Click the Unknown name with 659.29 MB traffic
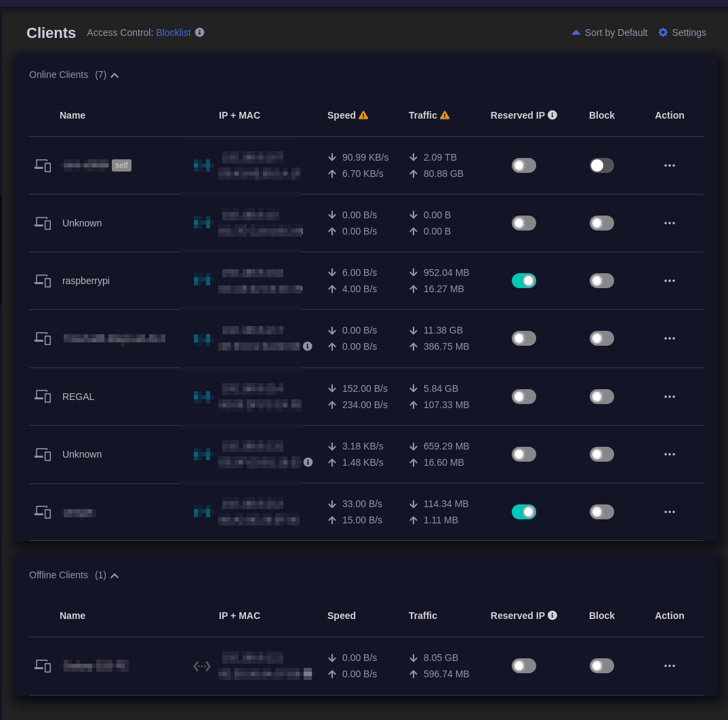The image size is (728, 720). (x=82, y=454)
